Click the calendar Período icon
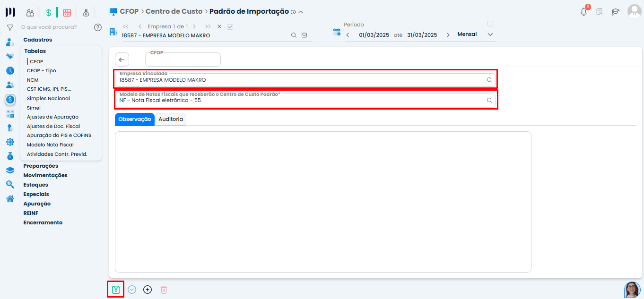The image size is (644, 299). click(337, 32)
